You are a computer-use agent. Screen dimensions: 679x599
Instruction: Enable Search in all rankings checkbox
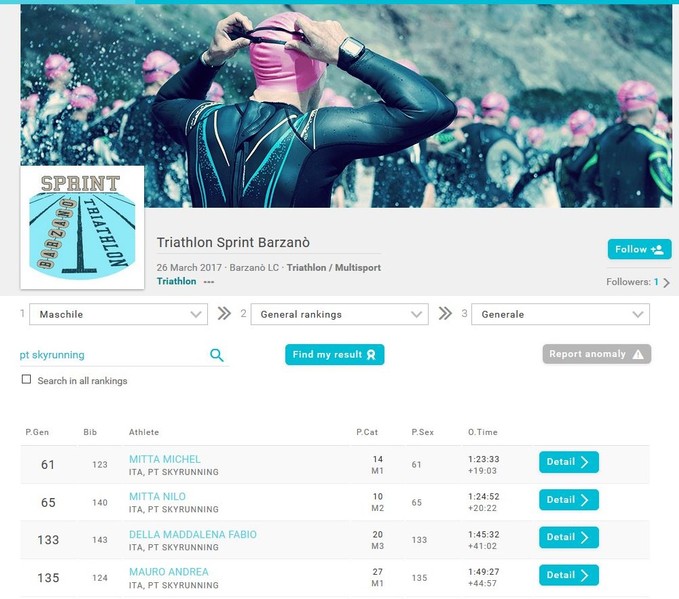pos(26,379)
